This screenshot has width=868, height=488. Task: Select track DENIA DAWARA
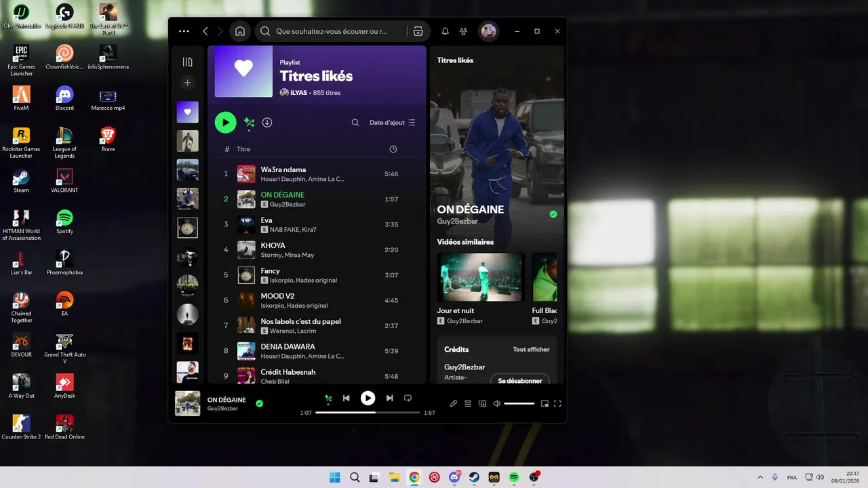tap(317, 351)
